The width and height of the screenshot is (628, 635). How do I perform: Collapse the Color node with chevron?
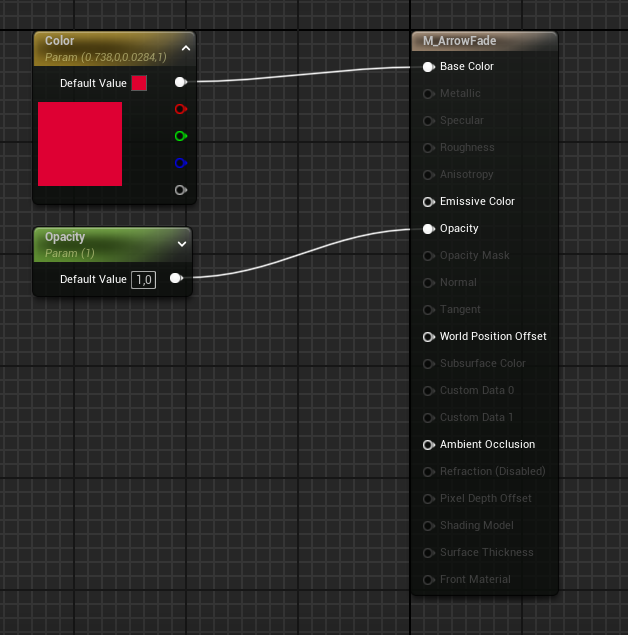coord(185,47)
